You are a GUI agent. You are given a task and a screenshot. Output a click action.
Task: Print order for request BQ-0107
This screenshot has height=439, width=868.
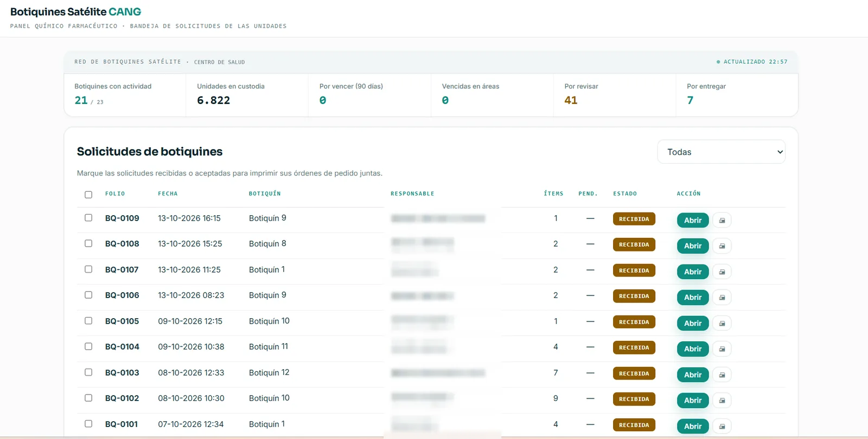click(x=722, y=272)
